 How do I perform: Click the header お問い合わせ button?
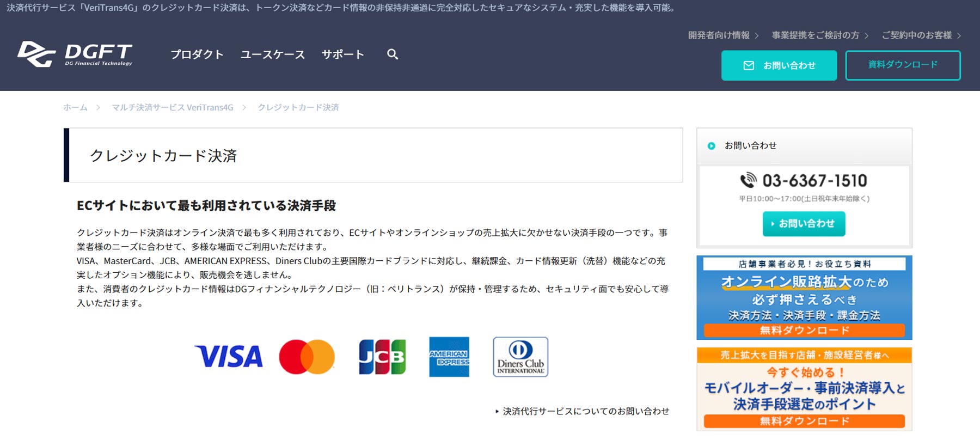(x=779, y=65)
